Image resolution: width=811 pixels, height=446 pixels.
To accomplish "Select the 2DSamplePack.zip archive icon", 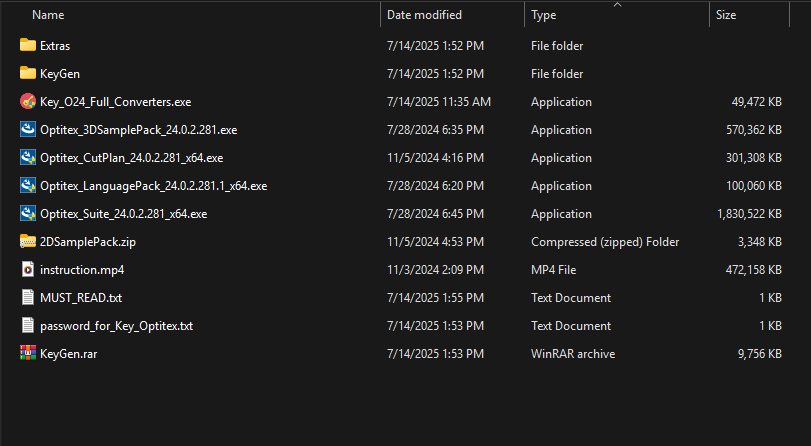I will tap(27, 241).
